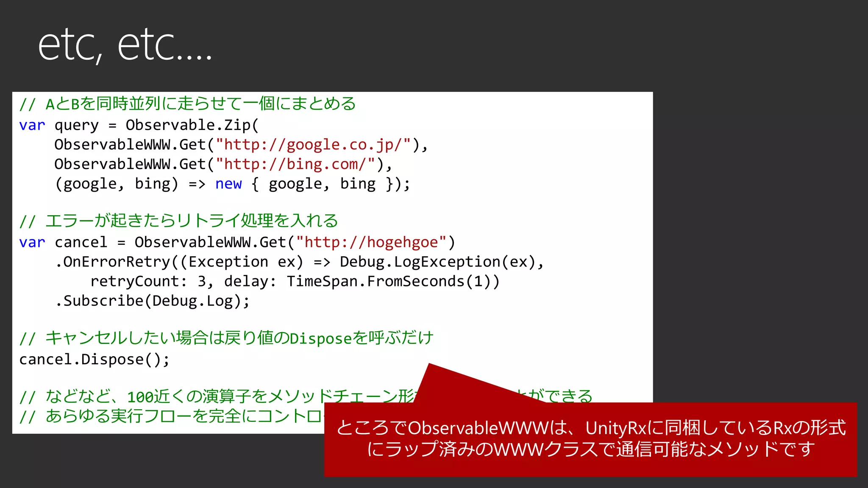Click the URL string 'http://bing.com/'

[295, 164]
